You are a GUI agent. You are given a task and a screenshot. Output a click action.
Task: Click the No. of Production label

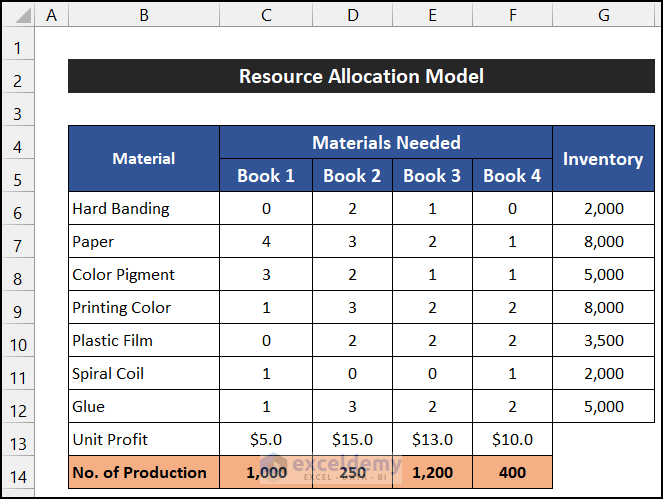click(144, 472)
